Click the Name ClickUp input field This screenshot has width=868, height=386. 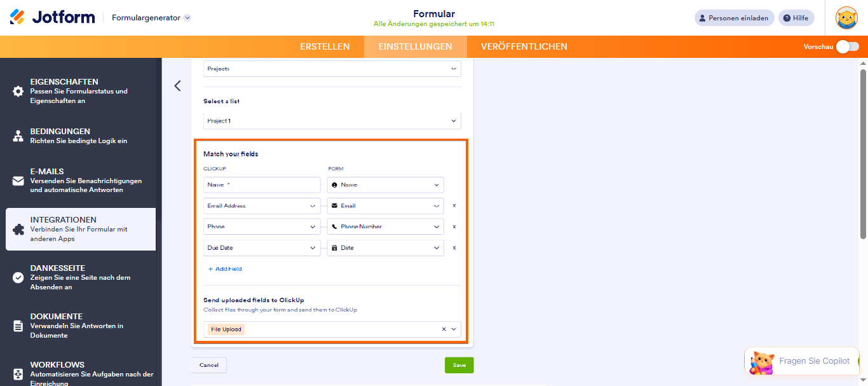(262, 184)
